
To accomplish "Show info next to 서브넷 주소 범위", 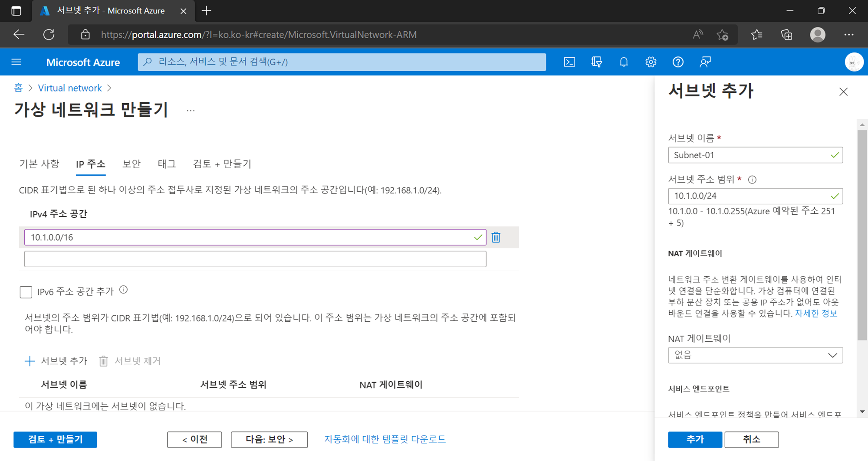I will point(752,180).
